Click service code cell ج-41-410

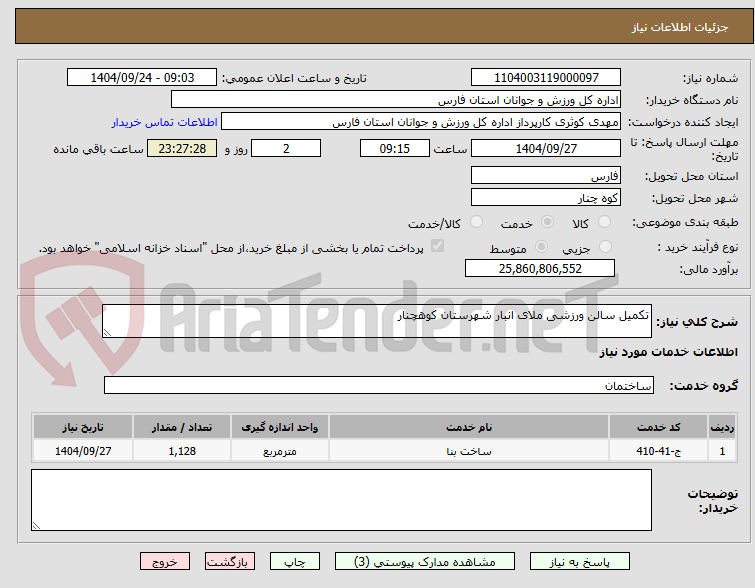(x=658, y=451)
